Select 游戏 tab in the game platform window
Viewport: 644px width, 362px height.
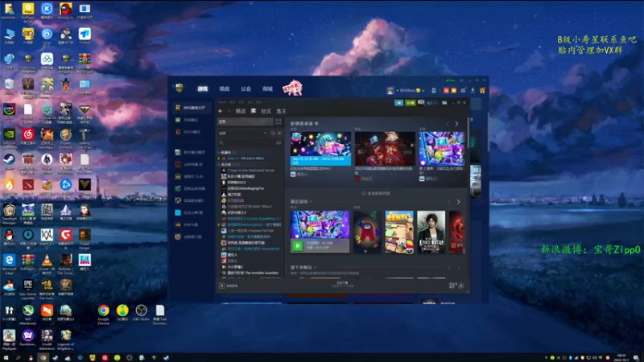coord(203,88)
